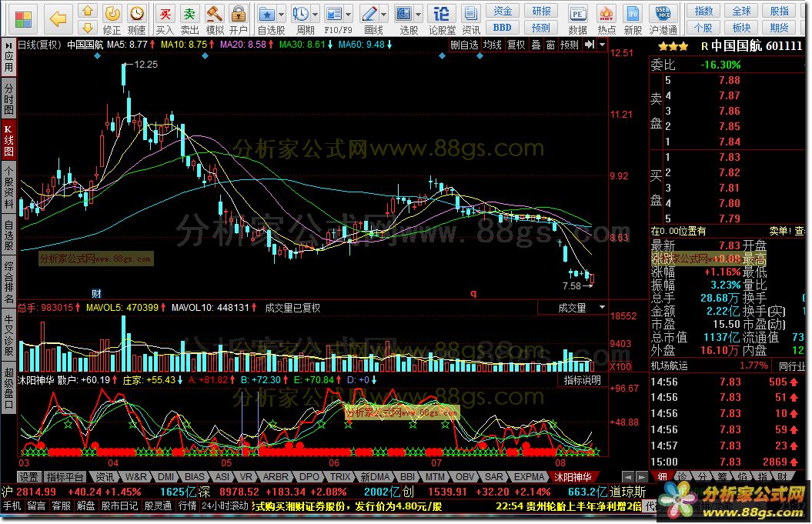Expand the 画线 dropdown arrow

384,15
